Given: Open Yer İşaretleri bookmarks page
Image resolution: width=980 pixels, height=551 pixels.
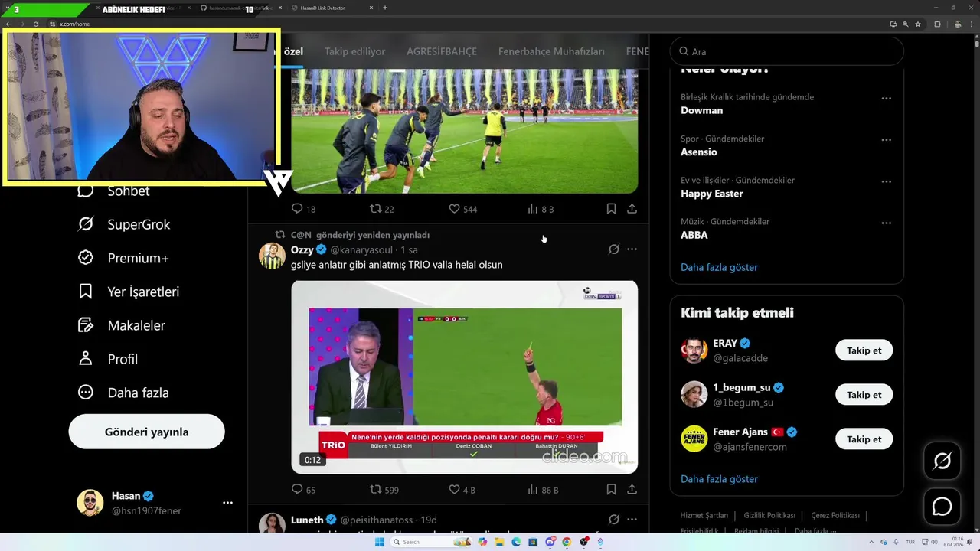Looking at the screenshot, I should click(129, 292).
